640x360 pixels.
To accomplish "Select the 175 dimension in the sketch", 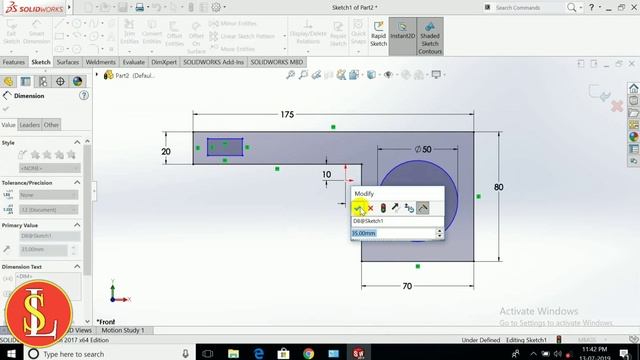I will (x=287, y=115).
